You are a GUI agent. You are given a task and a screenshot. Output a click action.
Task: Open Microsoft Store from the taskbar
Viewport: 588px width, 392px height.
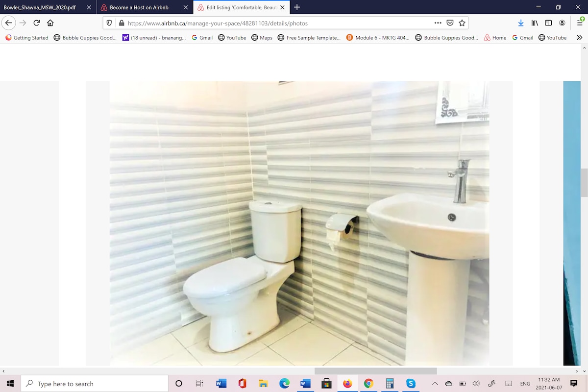[x=327, y=384]
